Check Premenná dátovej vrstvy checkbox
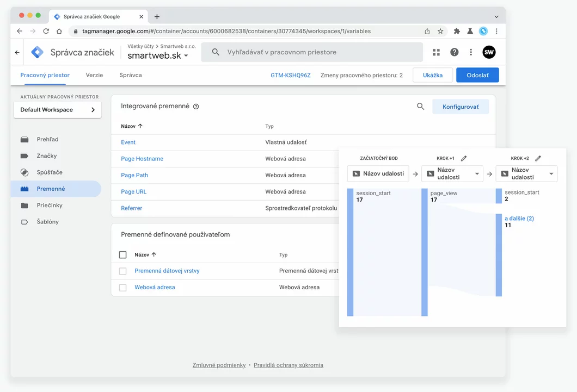Screen dimensions: 577x392 click(123, 271)
